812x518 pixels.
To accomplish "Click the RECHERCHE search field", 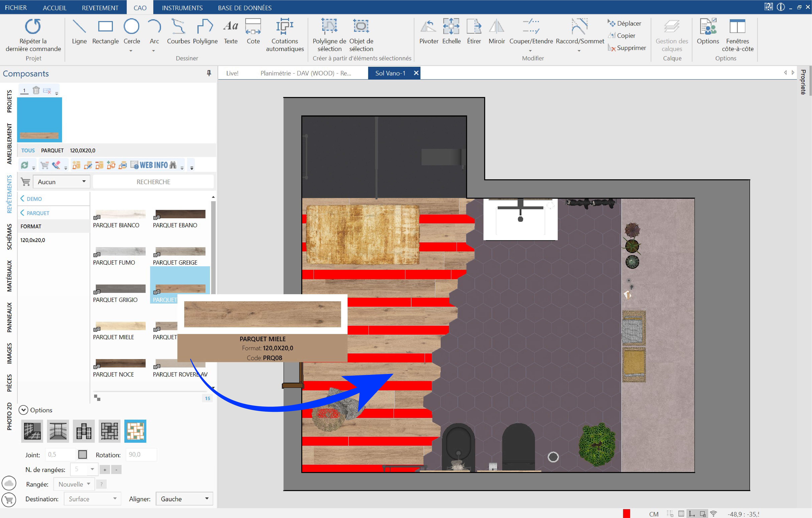I will click(x=153, y=182).
